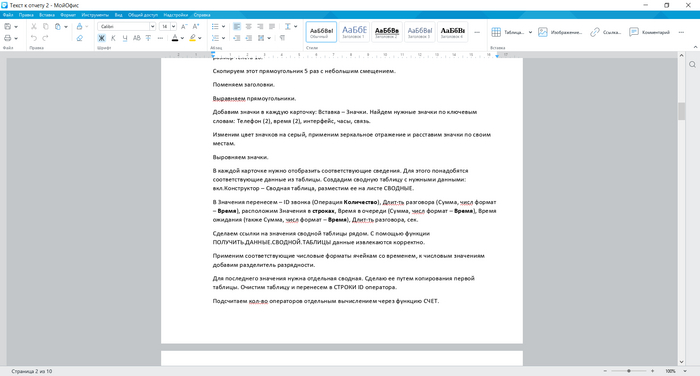Viewport: 700px width, 376px height.
Task: Insert a link via Ссылка
Action: click(605, 32)
